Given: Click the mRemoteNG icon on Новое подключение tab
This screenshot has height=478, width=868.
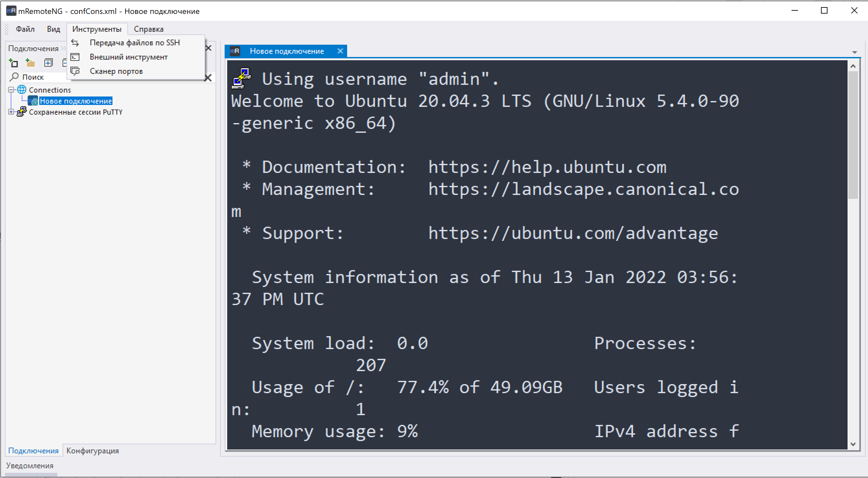Looking at the screenshot, I should tap(235, 51).
